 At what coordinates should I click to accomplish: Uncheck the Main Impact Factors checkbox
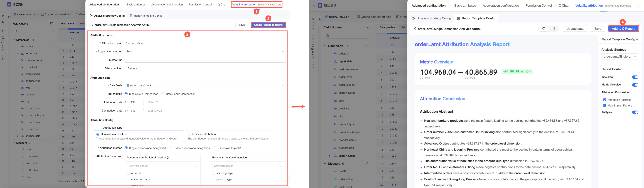pyautogui.click(x=604, y=106)
